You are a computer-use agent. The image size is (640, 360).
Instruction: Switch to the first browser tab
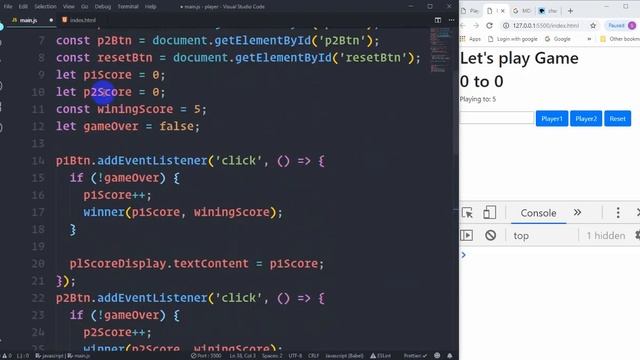(x=470, y=11)
